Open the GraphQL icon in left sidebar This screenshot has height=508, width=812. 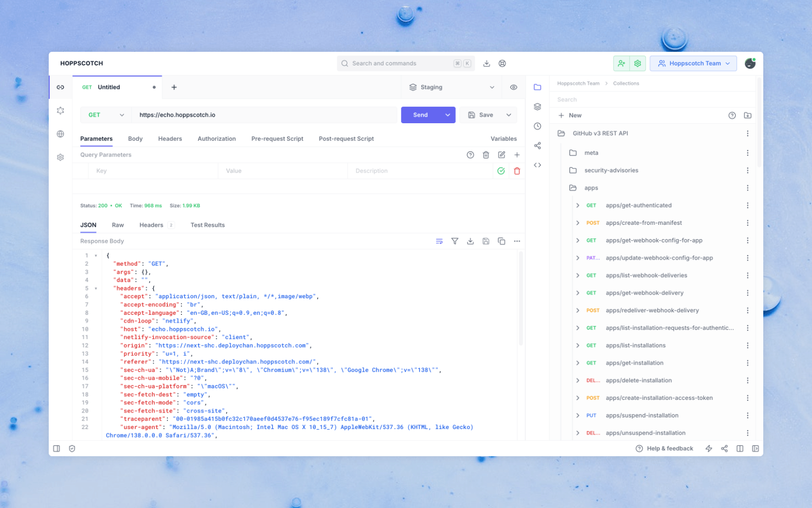click(60, 111)
